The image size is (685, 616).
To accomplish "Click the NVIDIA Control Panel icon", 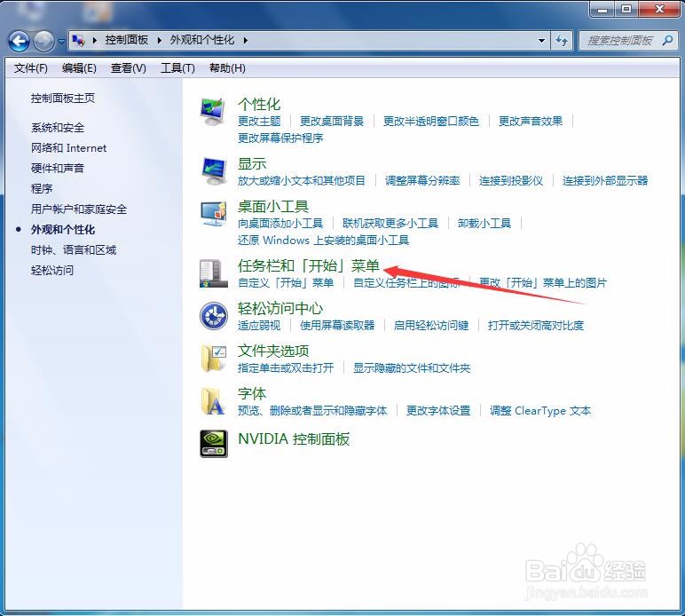I will 214,444.
